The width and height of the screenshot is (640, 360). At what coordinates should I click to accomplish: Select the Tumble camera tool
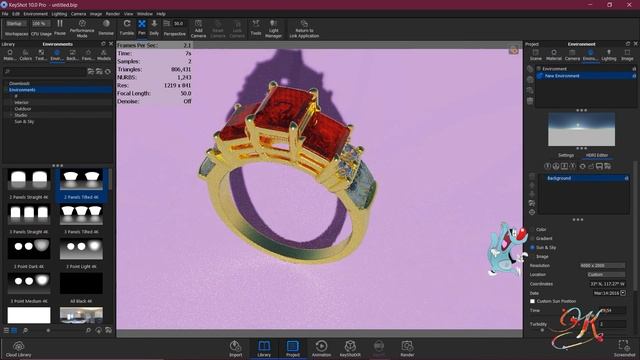(x=127, y=27)
